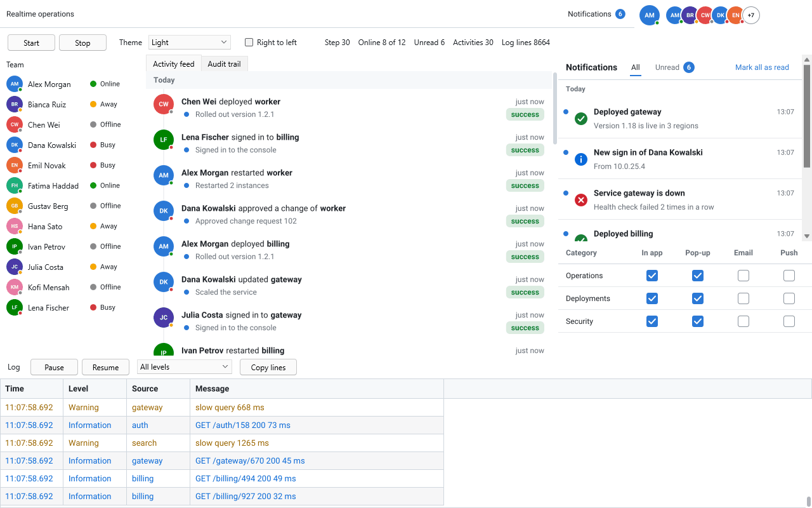Click the notifications count badge in header
Image resolution: width=812 pixels, height=508 pixels.
pos(620,14)
